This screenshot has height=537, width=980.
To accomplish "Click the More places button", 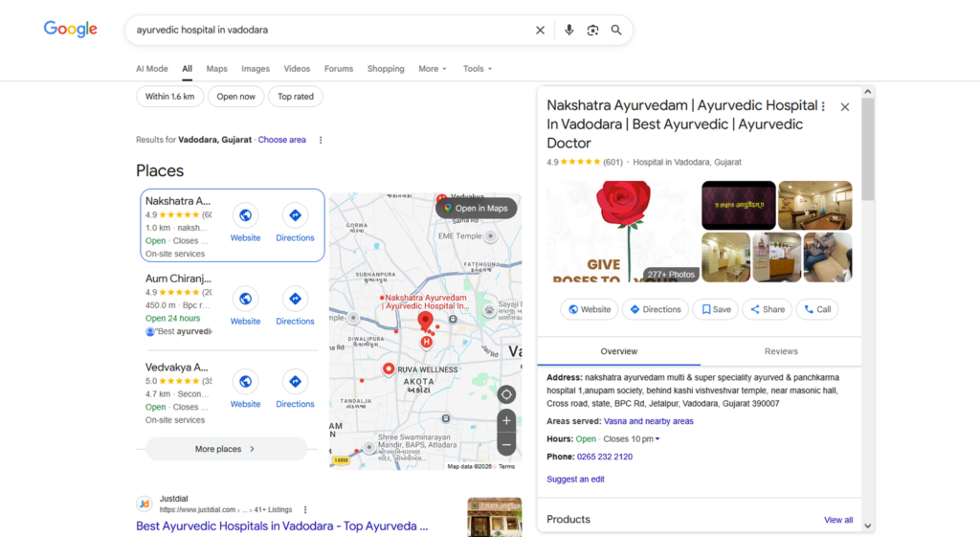I will pos(226,449).
